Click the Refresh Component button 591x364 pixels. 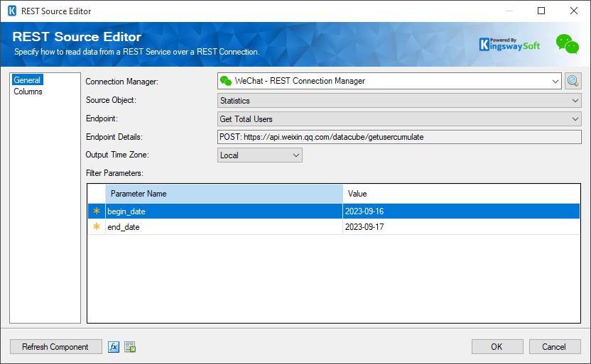pos(56,347)
